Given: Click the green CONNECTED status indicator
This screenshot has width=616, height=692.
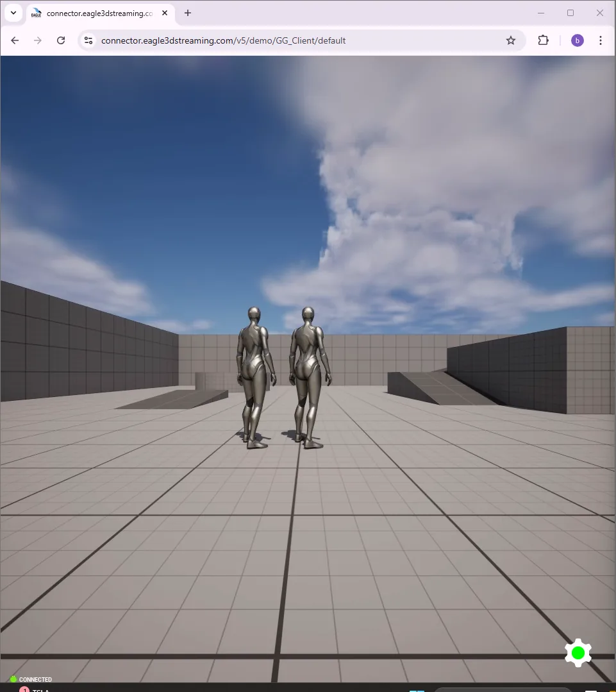Looking at the screenshot, I should (13, 679).
